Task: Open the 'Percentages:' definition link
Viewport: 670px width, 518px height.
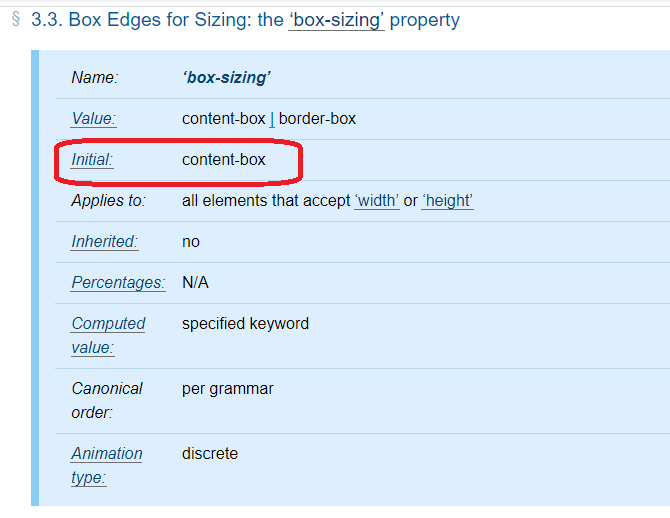Action: pyautogui.click(x=118, y=283)
